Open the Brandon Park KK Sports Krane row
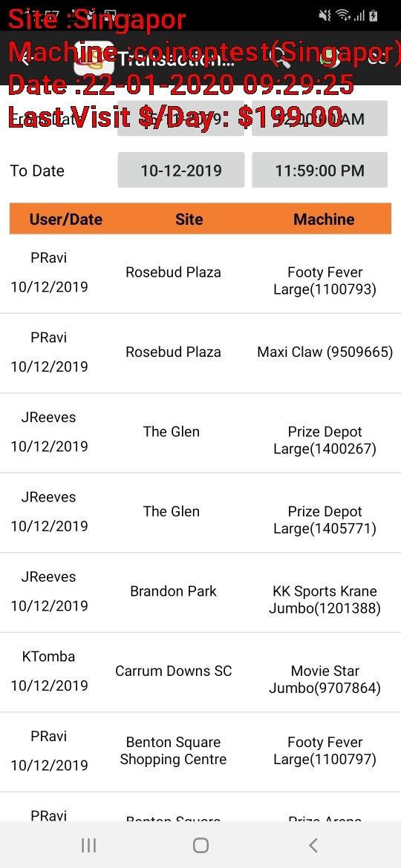 tap(200, 592)
